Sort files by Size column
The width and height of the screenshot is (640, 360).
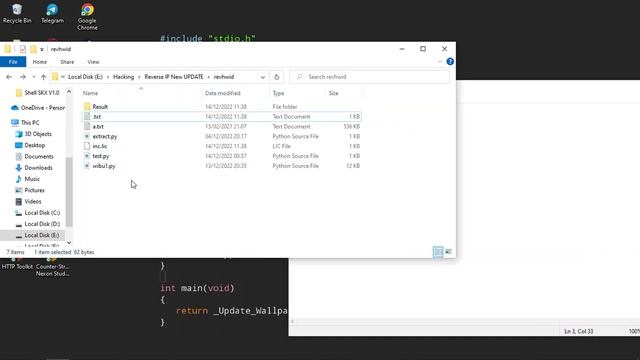(x=333, y=93)
